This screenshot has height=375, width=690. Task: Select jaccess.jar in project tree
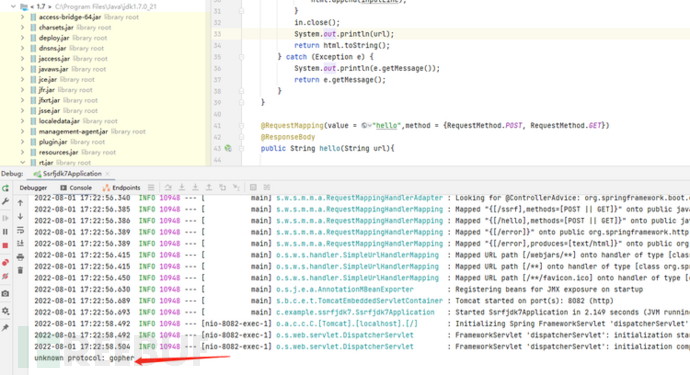[x=54, y=59]
